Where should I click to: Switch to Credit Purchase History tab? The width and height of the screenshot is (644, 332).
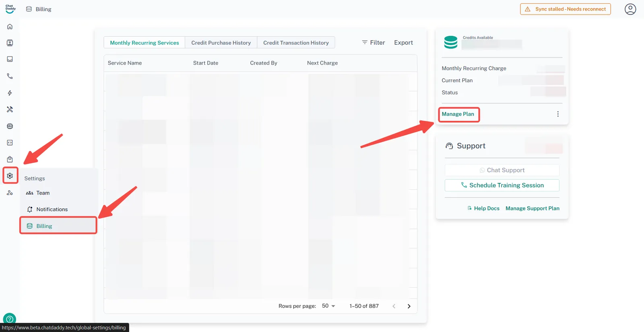pos(221,43)
